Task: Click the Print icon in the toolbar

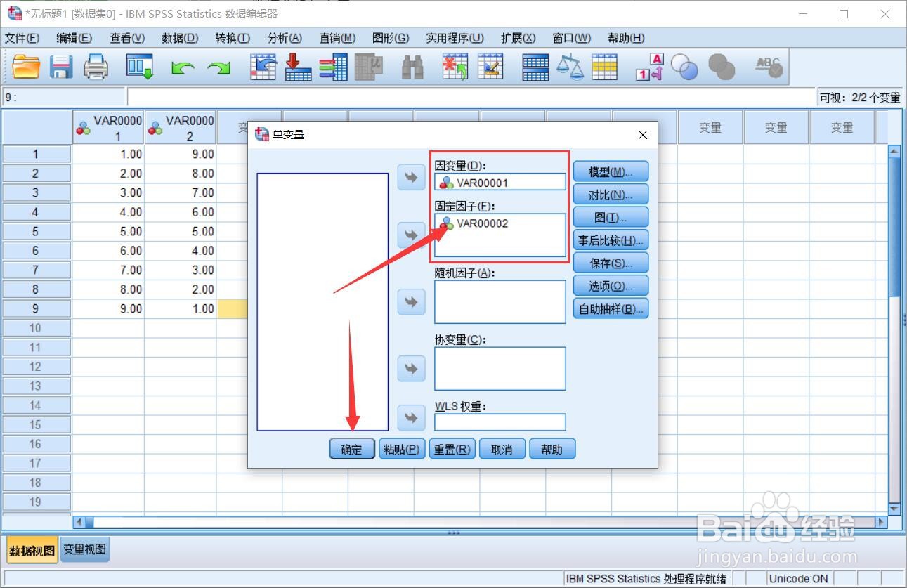Action: 96,67
